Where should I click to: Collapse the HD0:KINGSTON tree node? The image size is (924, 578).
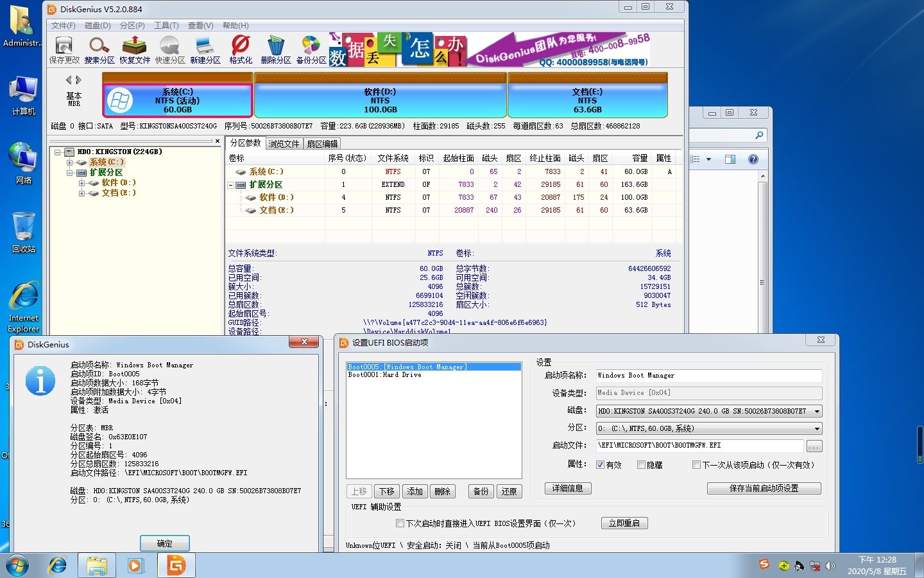click(58, 152)
